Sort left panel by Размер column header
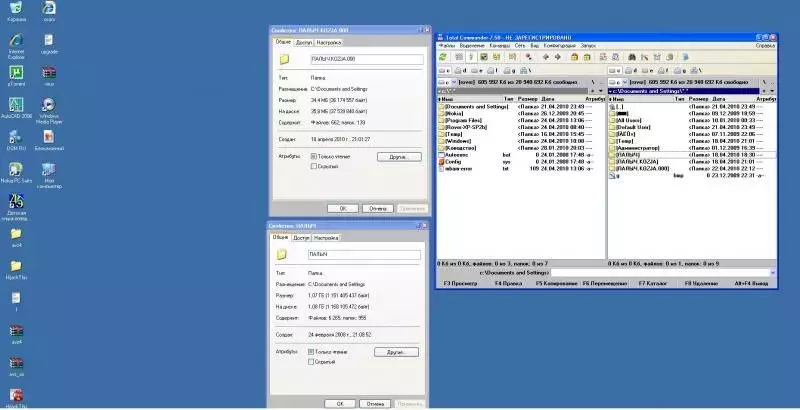Viewport: 800px width, 410px height. (x=528, y=99)
